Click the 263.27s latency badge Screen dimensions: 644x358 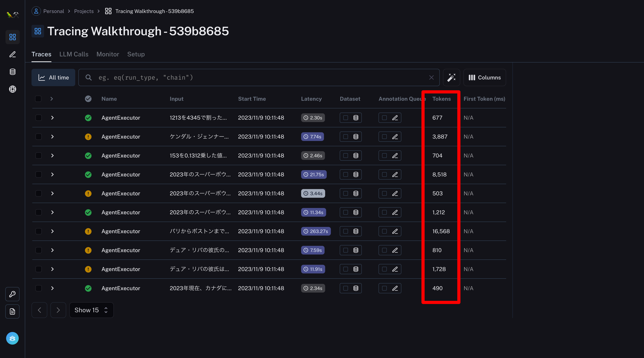[316, 231]
